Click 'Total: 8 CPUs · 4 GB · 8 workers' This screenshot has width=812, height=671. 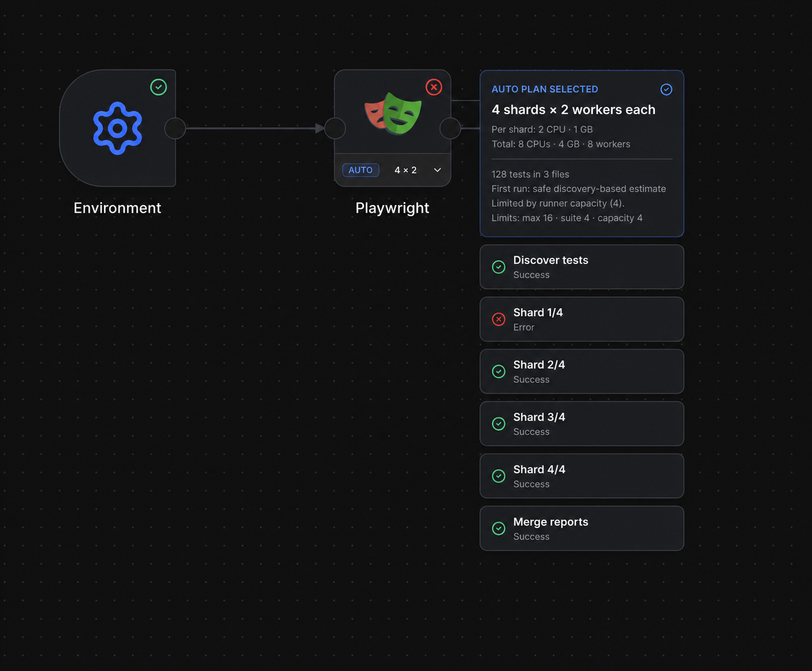tap(561, 144)
